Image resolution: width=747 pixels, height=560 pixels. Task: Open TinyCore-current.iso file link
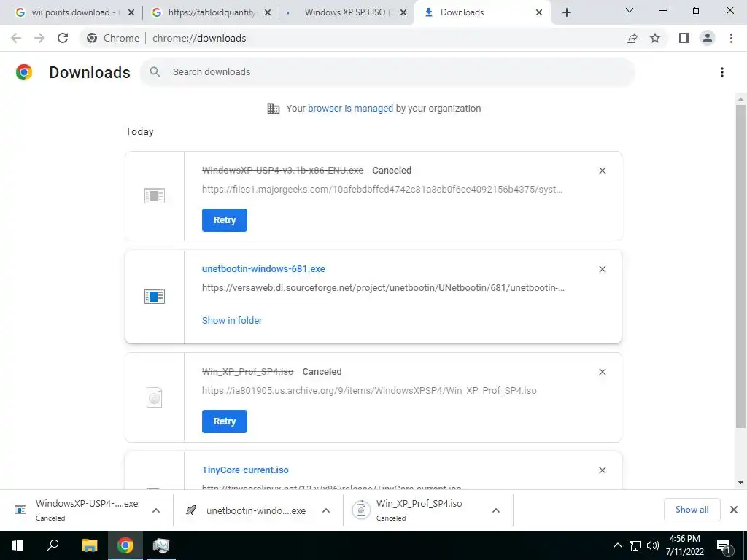(x=245, y=470)
